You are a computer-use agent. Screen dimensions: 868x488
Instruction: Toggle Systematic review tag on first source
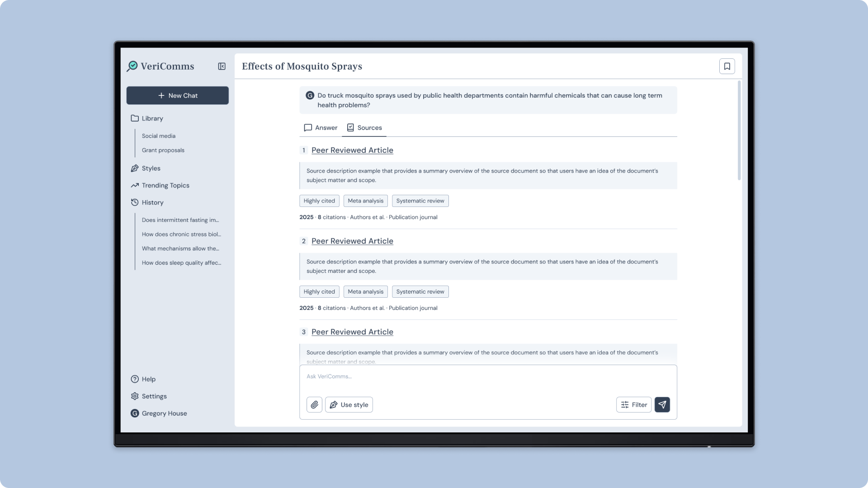(420, 201)
